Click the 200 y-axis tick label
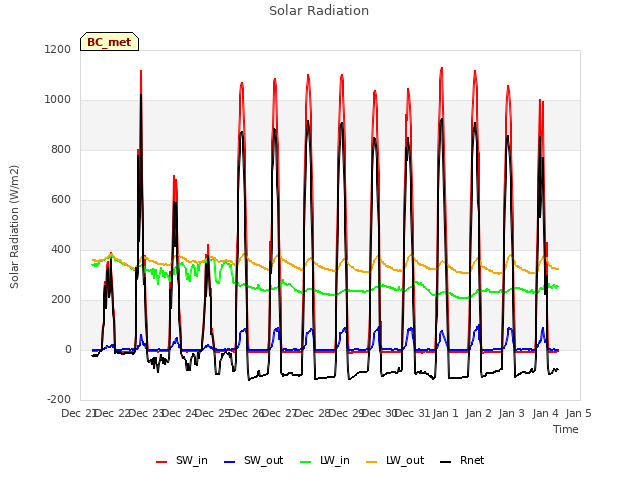The height and width of the screenshot is (480, 640). [x=61, y=300]
